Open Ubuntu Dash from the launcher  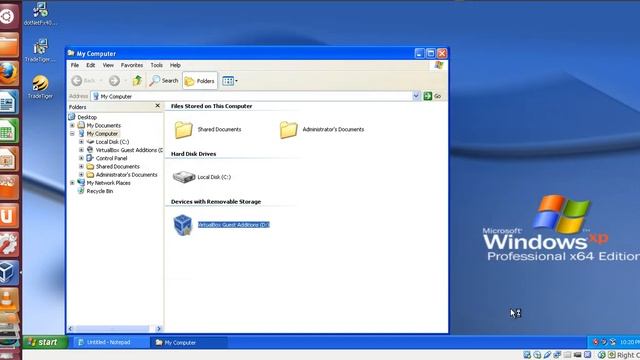point(8,17)
